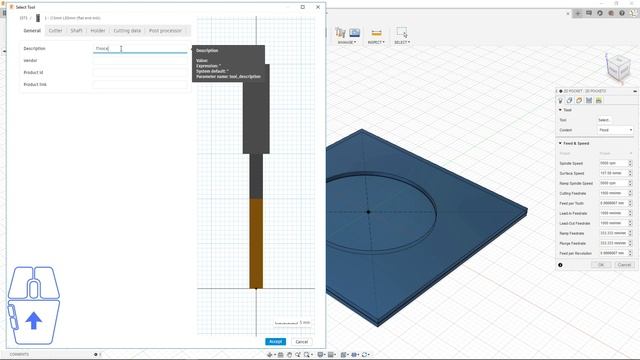The width and height of the screenshot is (640, 360).
Task: Click the Inspect measure icon
Action: [x=376, y=33]
